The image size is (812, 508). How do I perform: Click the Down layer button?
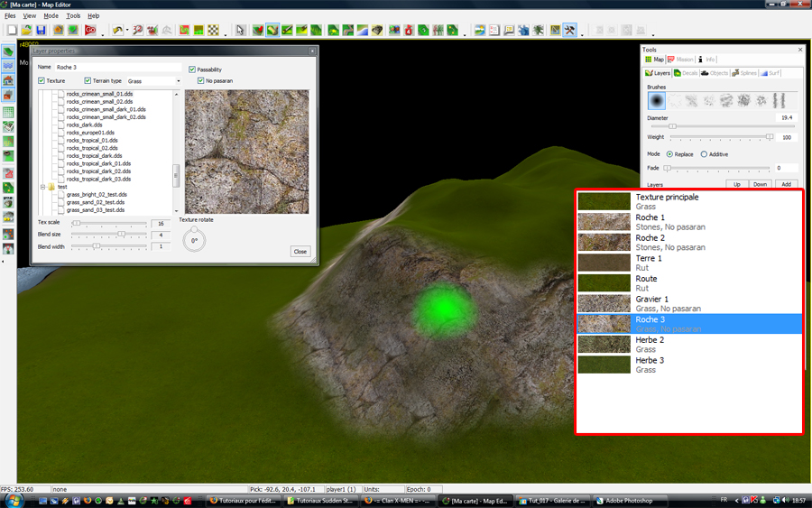click(x=760, y=184)
